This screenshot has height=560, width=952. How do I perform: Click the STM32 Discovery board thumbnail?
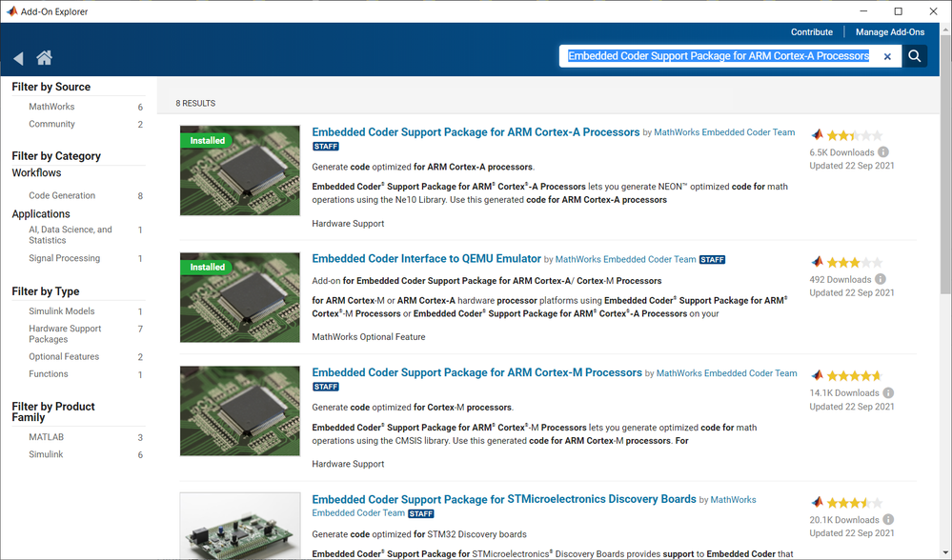coord(240,526)
